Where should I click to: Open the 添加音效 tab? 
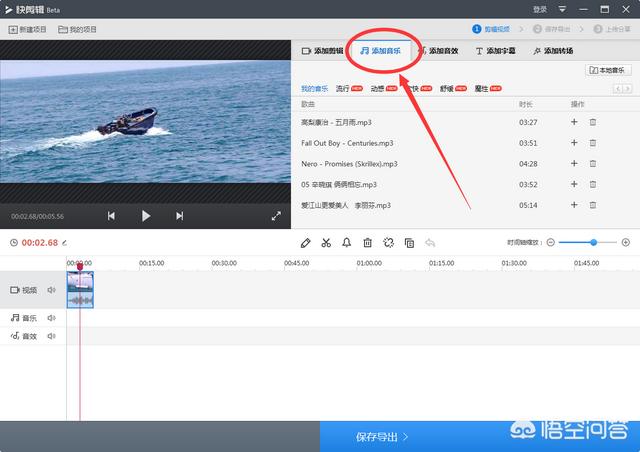coord(438,51)
